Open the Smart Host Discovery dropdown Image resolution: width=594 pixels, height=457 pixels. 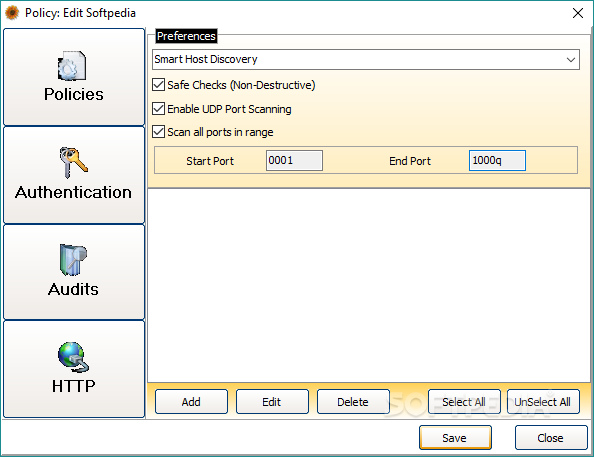click(x=366, y=59)
